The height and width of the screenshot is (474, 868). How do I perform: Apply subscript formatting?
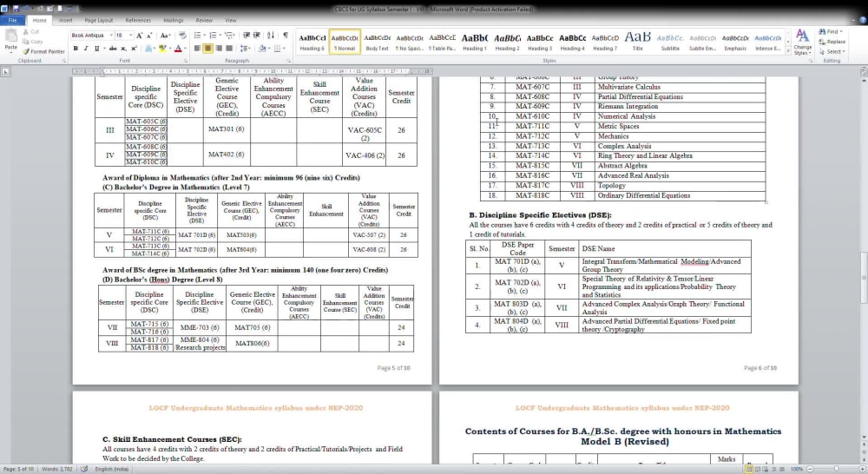123,49
